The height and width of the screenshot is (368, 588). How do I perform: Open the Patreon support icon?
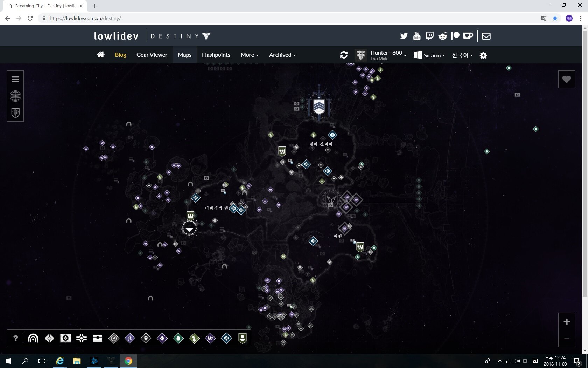click(455, 36)
